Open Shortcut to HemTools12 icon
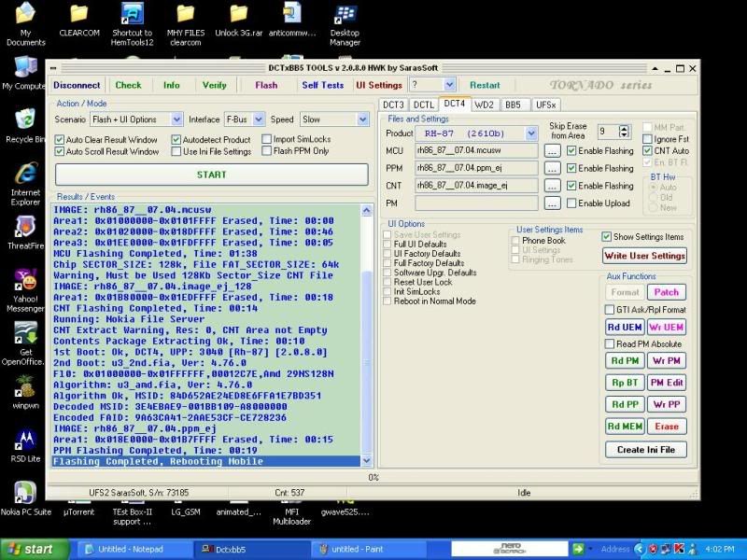747x560 pixels. pos(132,24)
